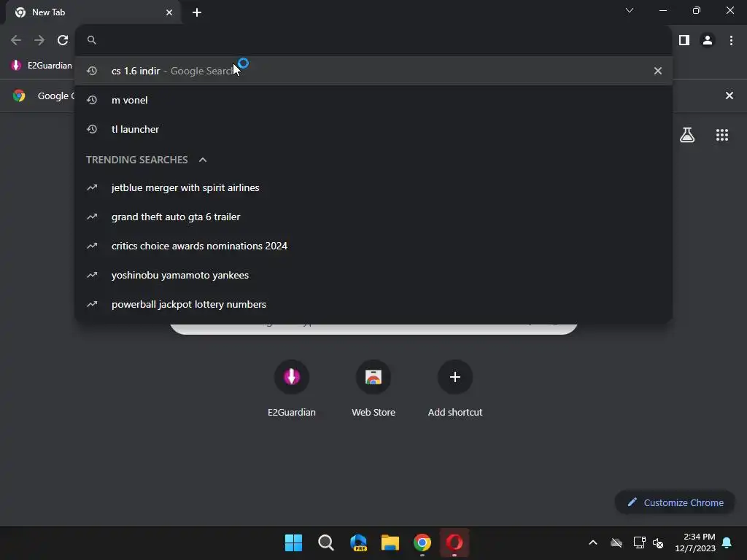Select the New Tab tab
The image size is (747, 560).
pyautogui.click(x=93, y=12)
